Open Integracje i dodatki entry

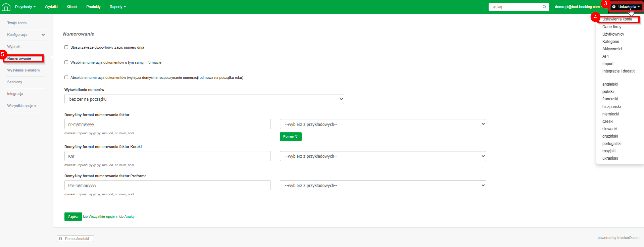(619, 71)
